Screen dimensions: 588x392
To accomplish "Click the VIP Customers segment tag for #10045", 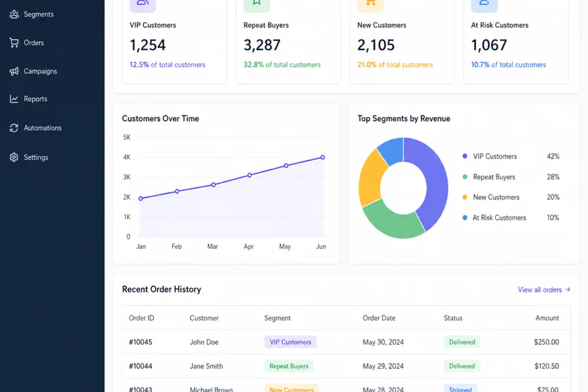I will [291, 342].
